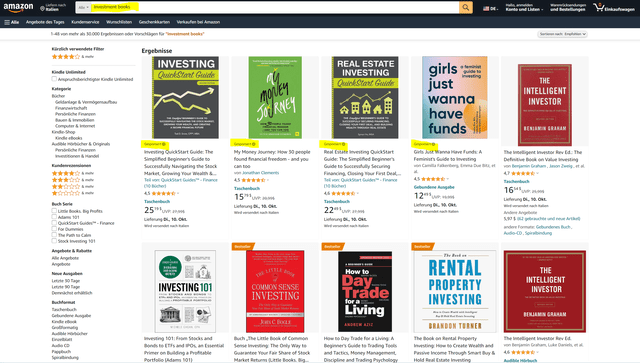The image size is (640, 363).
Task: Open the Real Estate Investing QuickStart Guide title
Action: pos(362,163)
